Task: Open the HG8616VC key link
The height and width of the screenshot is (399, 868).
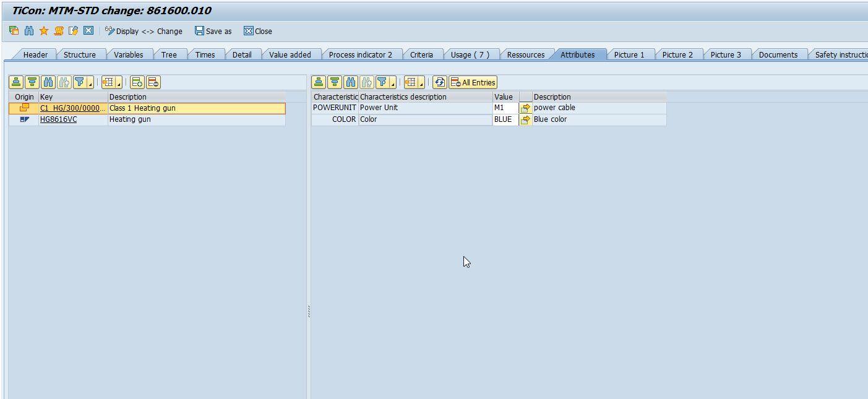Action: [58, 119]
